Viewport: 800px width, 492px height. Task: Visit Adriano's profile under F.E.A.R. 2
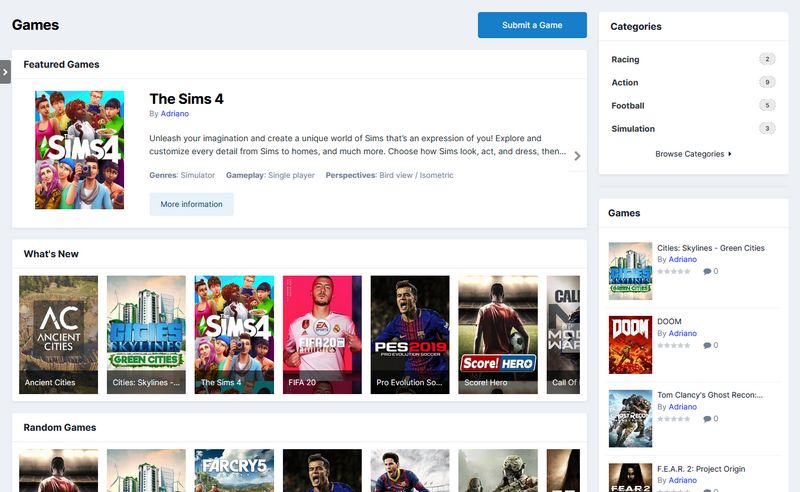pyautogui.click(x=683, y=480)
